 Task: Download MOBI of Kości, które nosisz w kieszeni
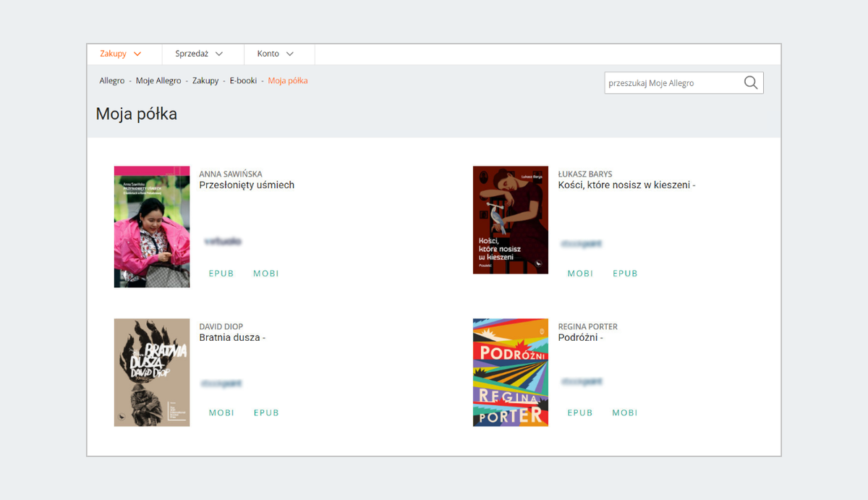point(580,274)
